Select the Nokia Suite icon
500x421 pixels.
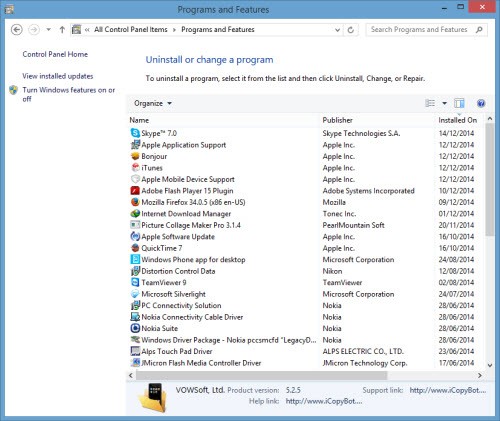coord(135,328)
